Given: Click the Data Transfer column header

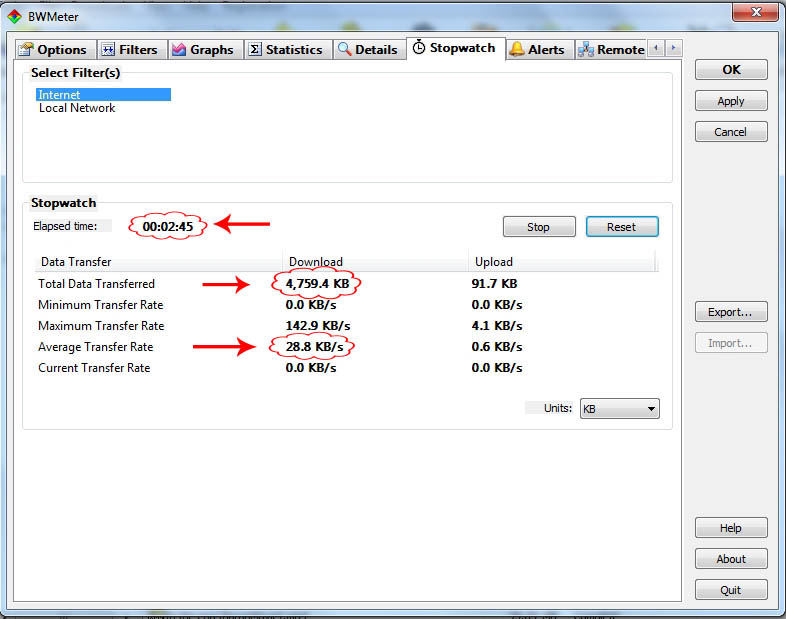Looking at the screenshot, I should click(x=158, y=262).
